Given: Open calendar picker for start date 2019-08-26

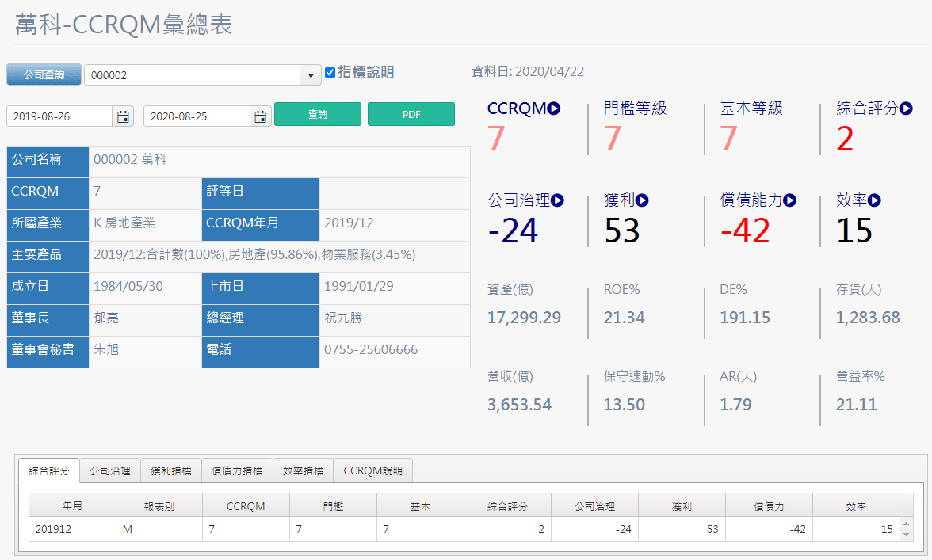Looking at the screenshot, I should coord(123,116).
